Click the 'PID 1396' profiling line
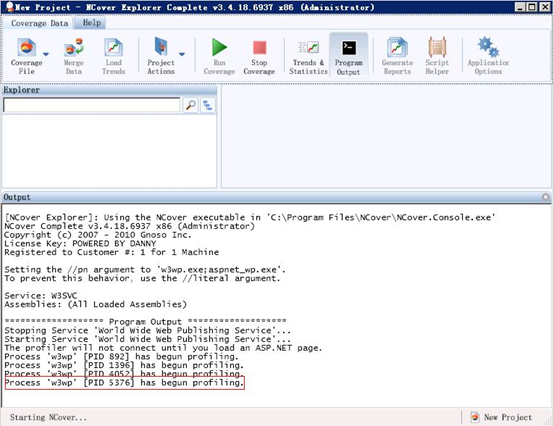Screen dimensions: 554x426 tap(124, 365)
